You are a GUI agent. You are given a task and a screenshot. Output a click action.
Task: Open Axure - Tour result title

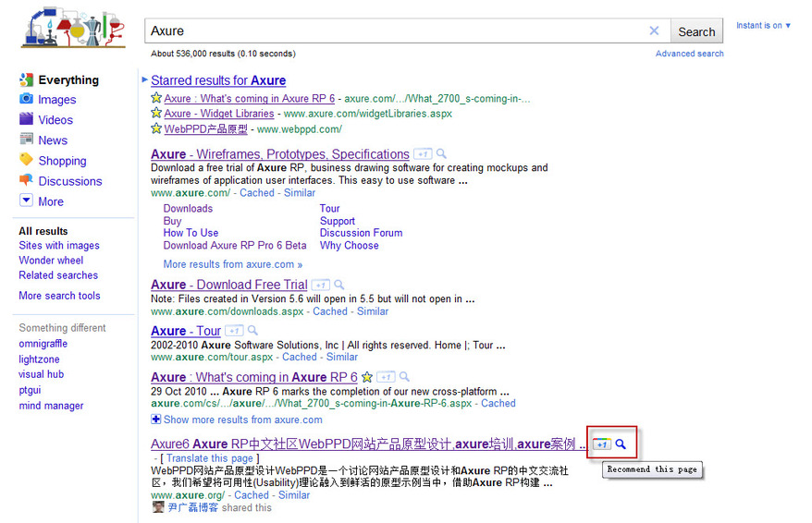[185, 331]
